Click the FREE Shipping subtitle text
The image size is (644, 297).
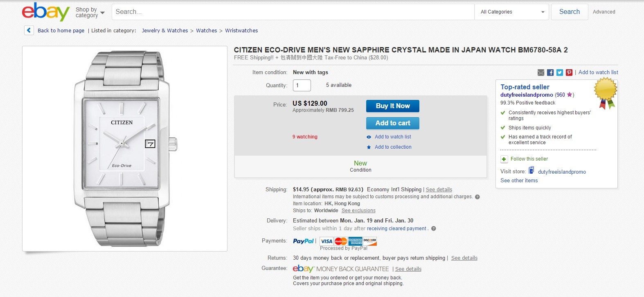(x=311, y=58)
